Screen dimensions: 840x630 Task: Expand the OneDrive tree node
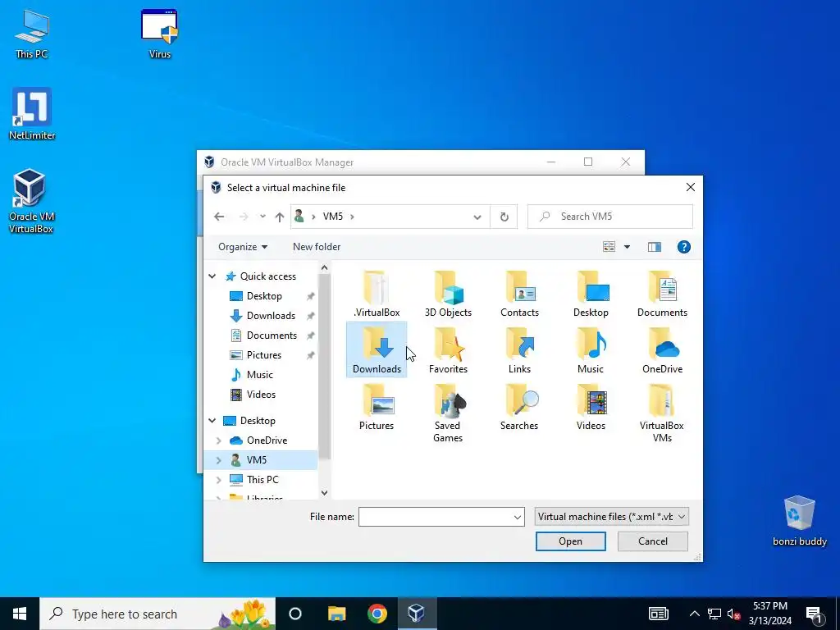point(218,441)
